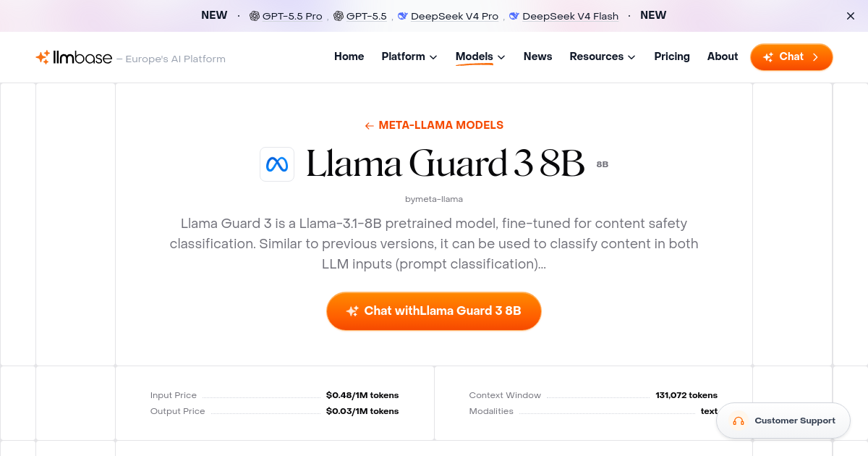Image resolution: width=868 pixels, height=456 pixels.
Task: Click the sparkle icon inside the Chat button
Action: coord(767,56)
